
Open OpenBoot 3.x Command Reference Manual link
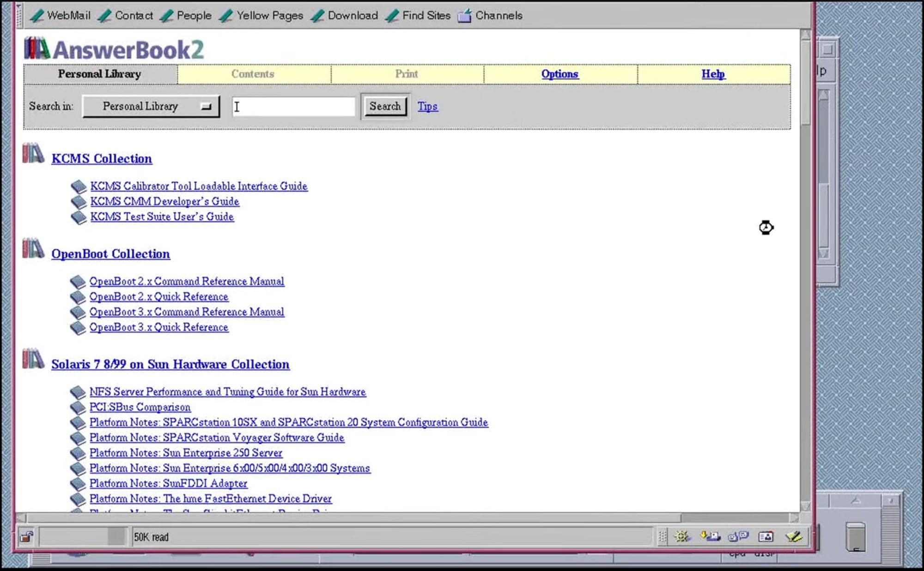187,312
